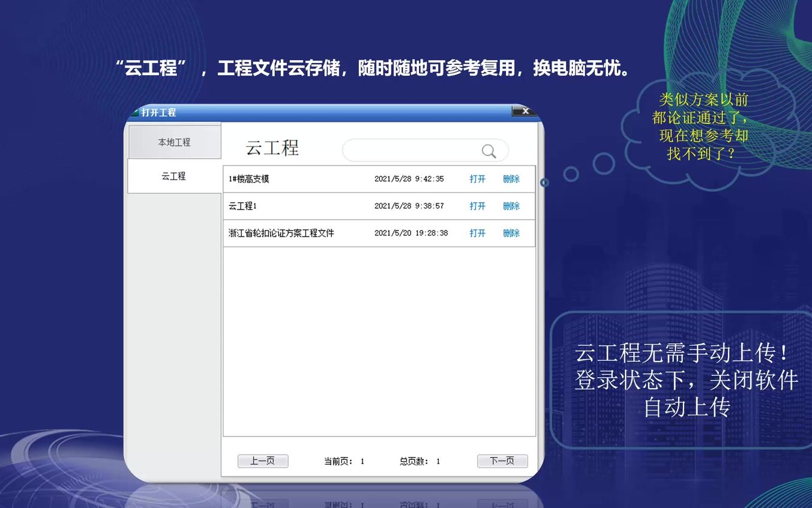Image resolution: width=812 pixels, height=508 pixels.
Task: Click timestamp 2021/5/20 19:28:38
Action: click(411, 233)
